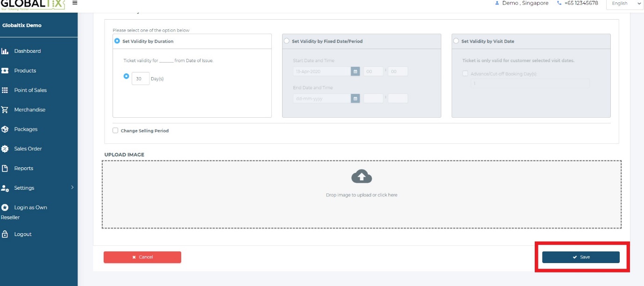The image size is (644, 286).
Task: Click the red Cancel button
Action: click(x=142, y=257)
